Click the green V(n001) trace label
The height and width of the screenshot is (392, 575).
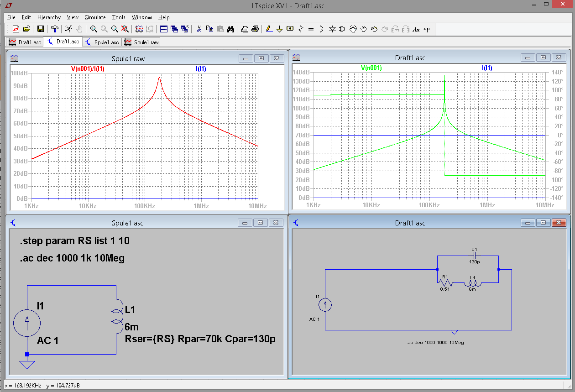(x=371, y=68)
